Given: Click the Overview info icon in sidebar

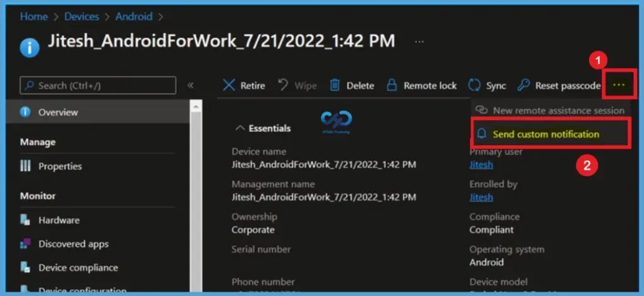Looking at the screenshot, I should pyautogui.click(x=25, y=112).
